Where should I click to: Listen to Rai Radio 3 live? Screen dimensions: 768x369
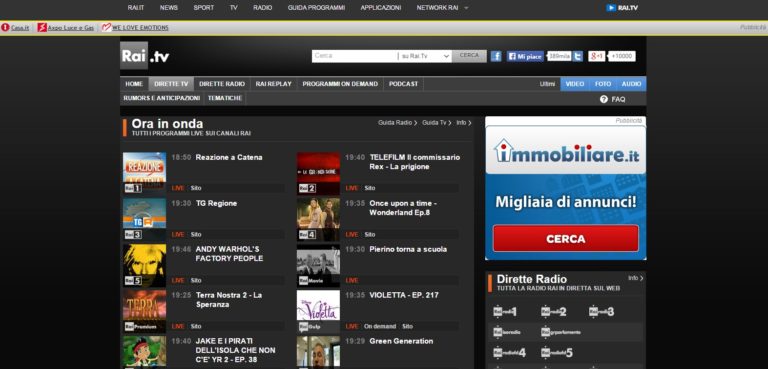click(601, 312)
